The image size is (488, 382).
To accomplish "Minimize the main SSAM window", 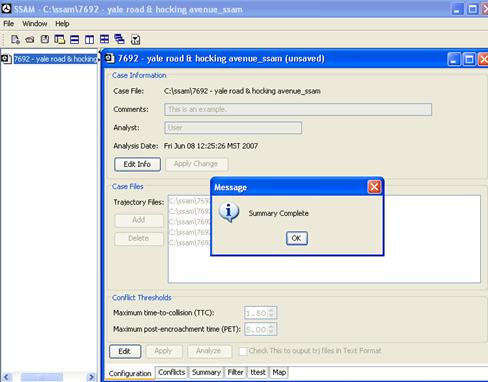I will [457, 9].
